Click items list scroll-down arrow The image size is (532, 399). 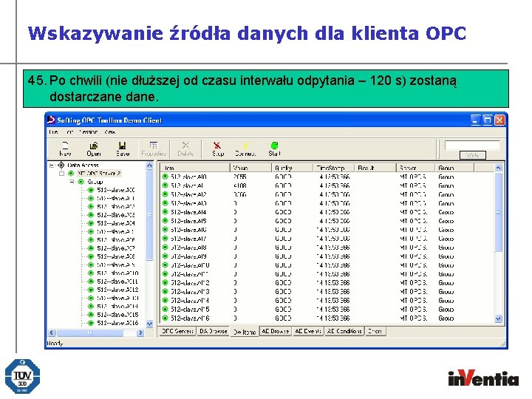[x=498, y=318]
